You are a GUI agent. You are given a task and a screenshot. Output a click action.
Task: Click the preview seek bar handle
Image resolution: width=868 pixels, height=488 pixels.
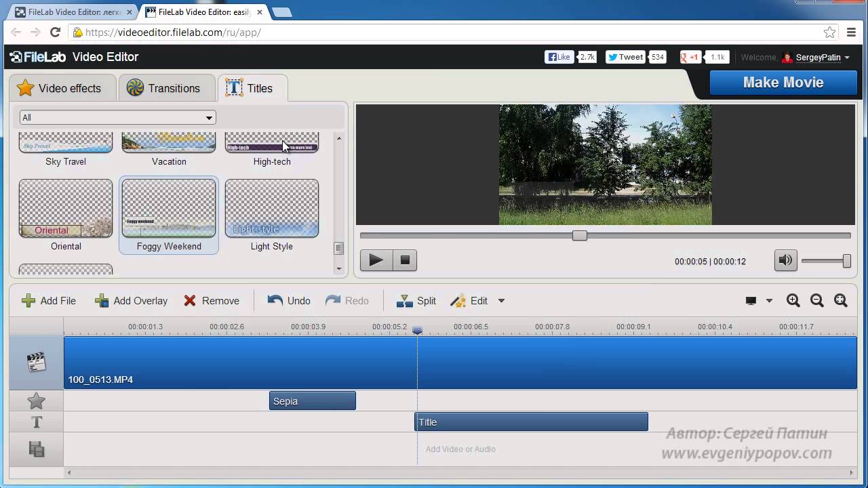tap(580, 235)
